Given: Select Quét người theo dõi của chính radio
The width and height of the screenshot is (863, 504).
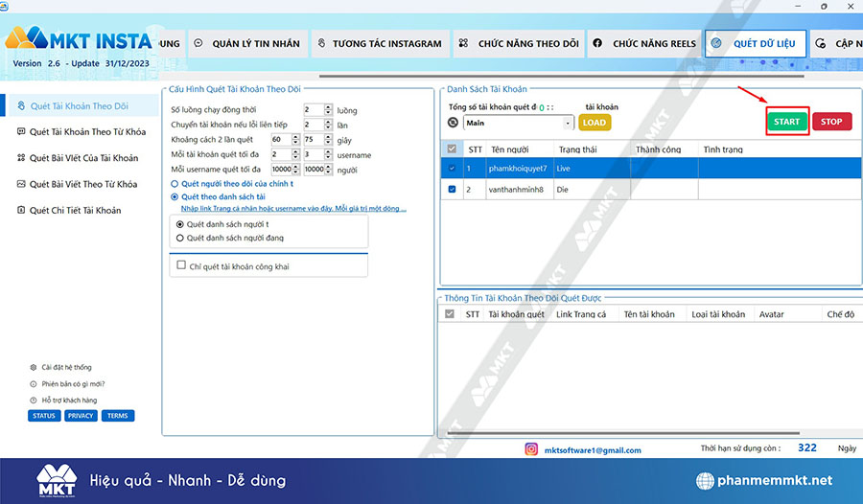Looking at the screenshot, I should coord(175,184).
